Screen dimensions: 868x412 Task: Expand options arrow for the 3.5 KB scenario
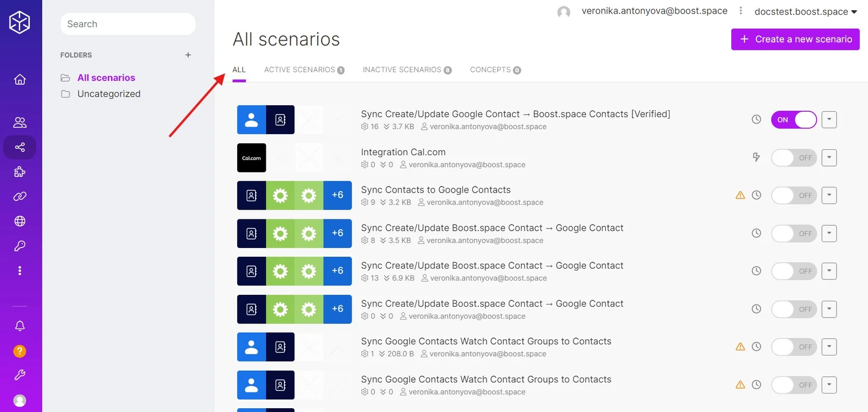(x=829, y=233)
